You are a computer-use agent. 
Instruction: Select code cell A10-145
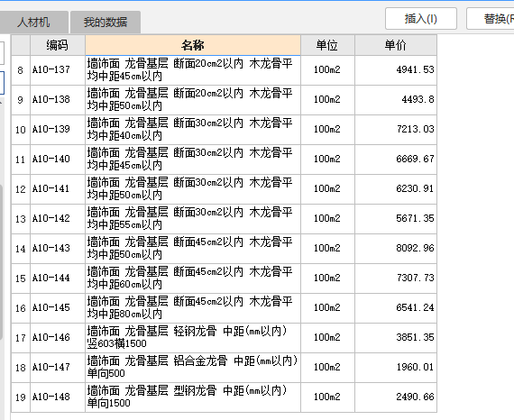point(58,308)
